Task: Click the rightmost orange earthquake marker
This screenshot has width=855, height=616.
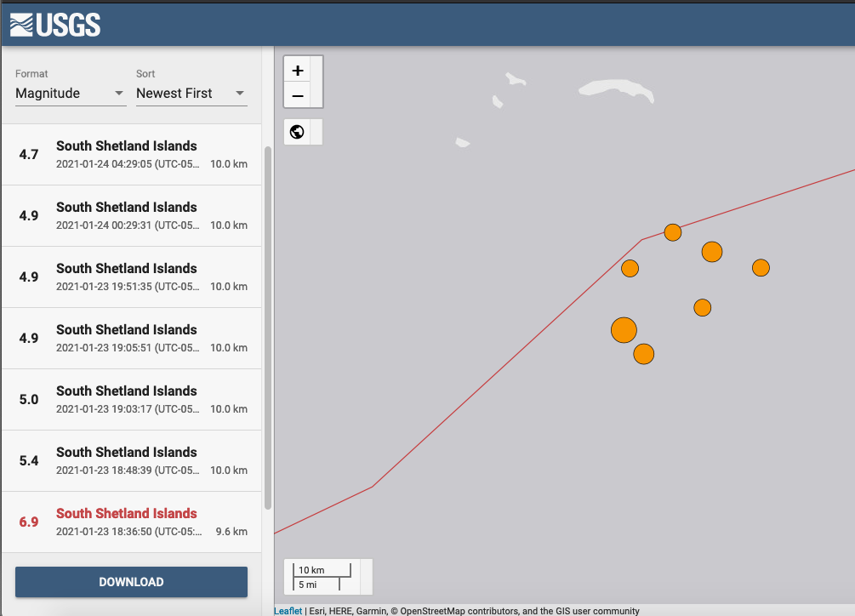Action: (761, 268)
